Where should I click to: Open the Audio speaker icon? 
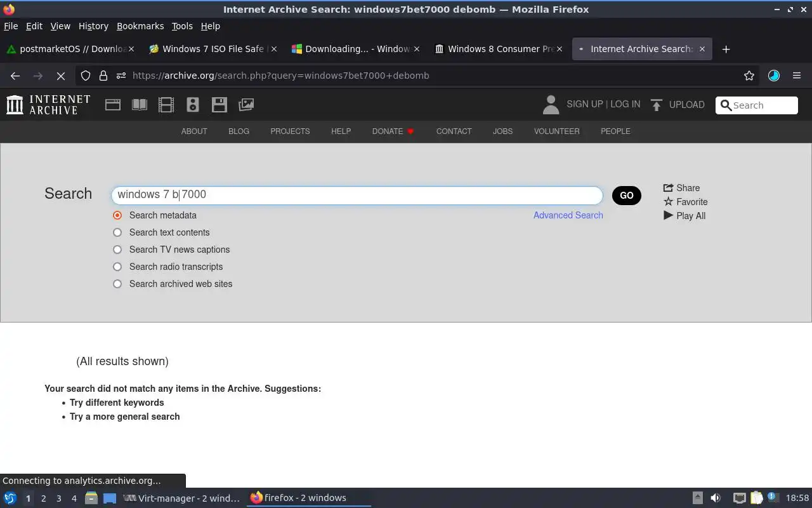(193, 105)
